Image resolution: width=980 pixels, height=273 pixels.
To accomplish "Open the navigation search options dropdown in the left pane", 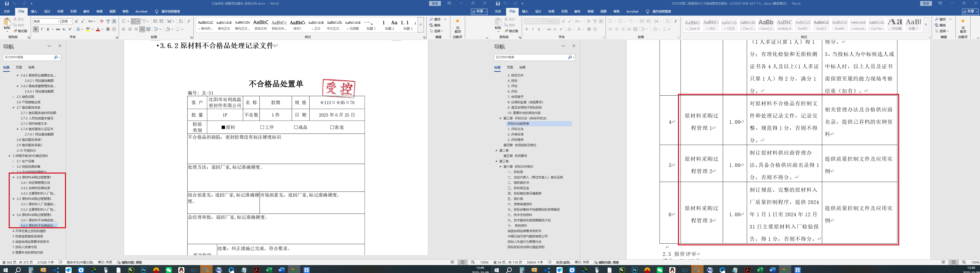I will tap(59, 58).
